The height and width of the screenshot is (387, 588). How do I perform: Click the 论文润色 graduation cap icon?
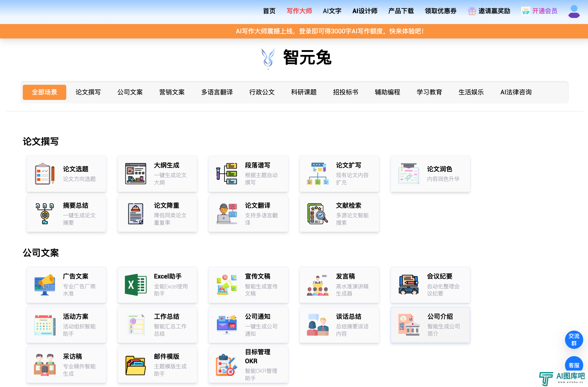(x=409, y=174)
